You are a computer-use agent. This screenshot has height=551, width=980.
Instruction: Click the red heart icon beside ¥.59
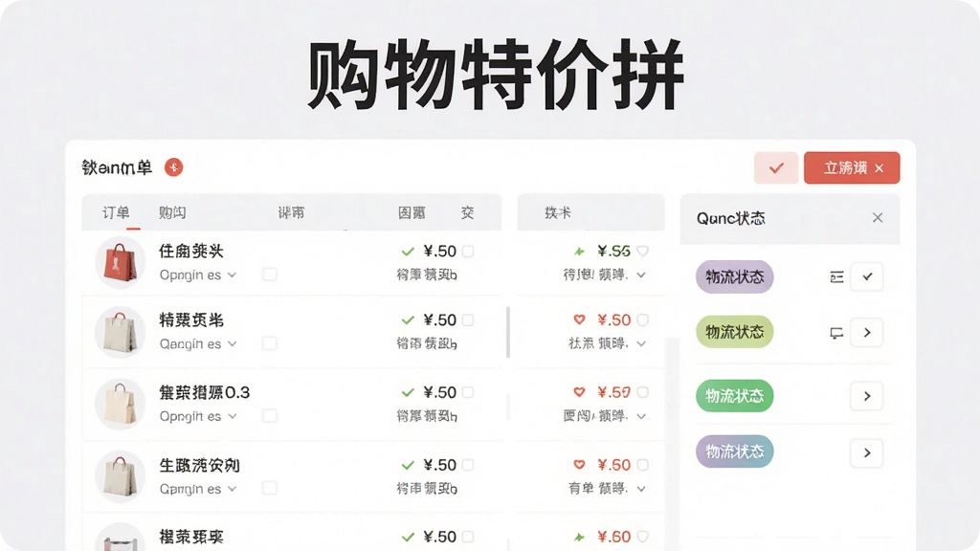point(579,392)
